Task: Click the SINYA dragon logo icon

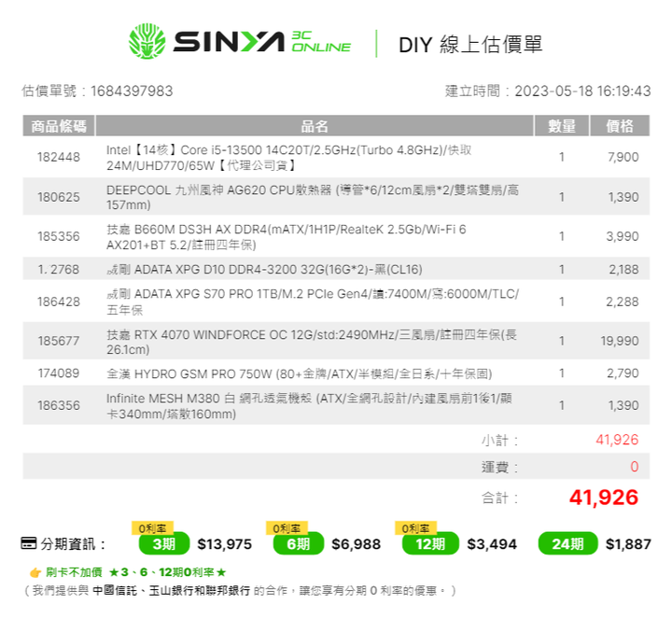Action: (147, 41)
